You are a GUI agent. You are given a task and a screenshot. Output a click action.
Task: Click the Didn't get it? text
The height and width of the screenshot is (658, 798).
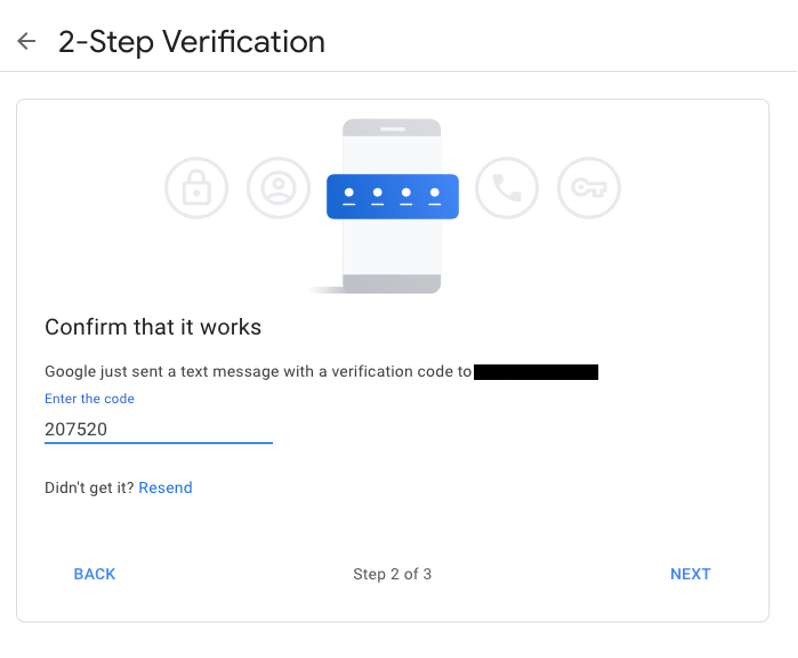89,488
